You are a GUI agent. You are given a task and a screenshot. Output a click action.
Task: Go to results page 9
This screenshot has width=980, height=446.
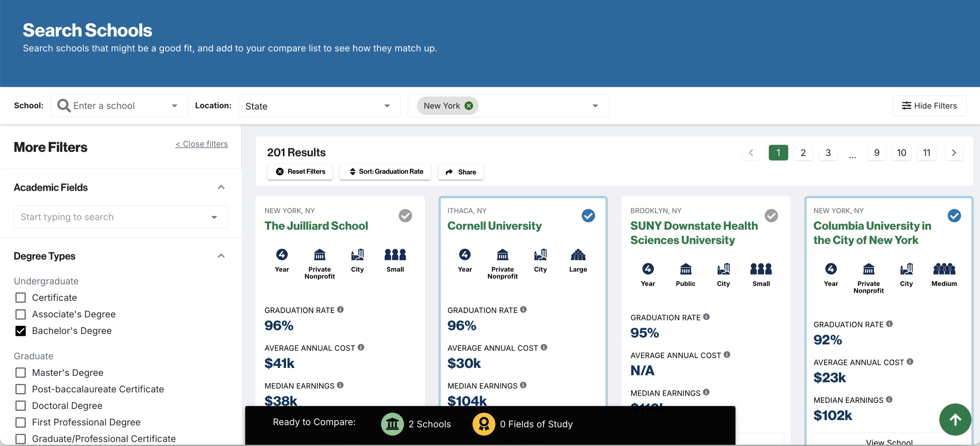coord(877,153)
